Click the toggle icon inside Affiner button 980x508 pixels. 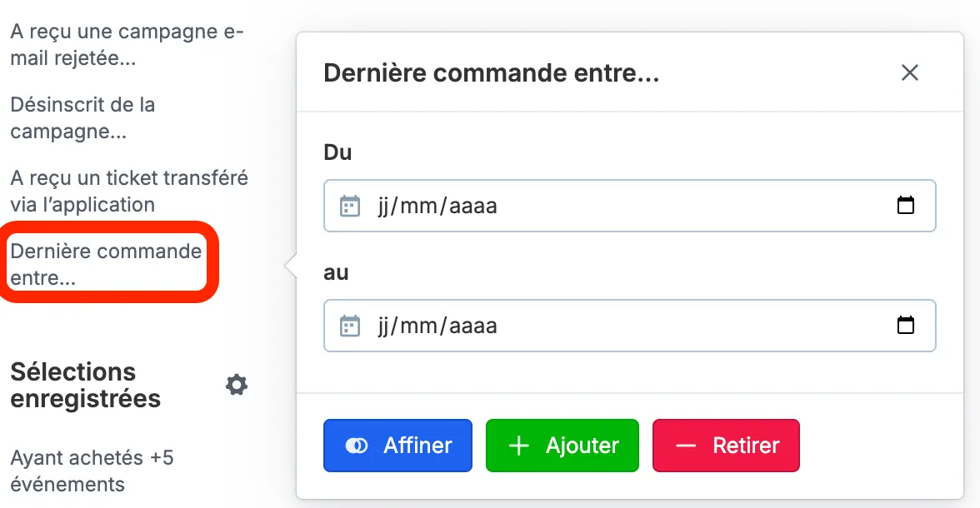[x=357, y=446]
